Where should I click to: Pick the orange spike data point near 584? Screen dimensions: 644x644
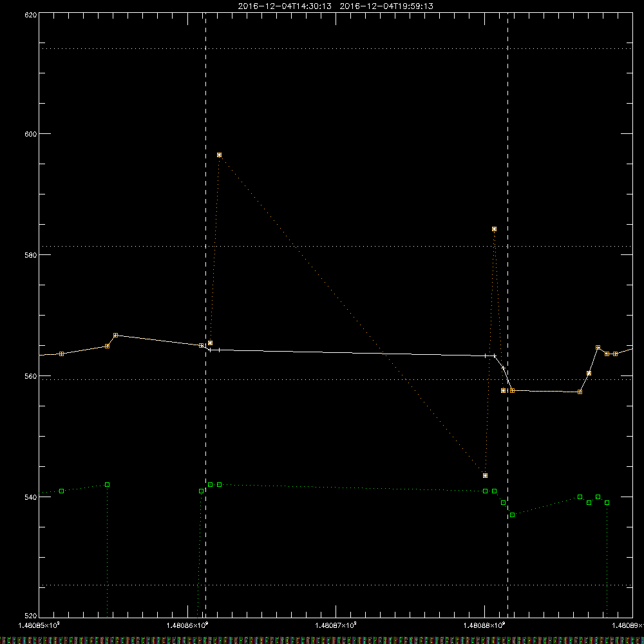tap(494, 229)
